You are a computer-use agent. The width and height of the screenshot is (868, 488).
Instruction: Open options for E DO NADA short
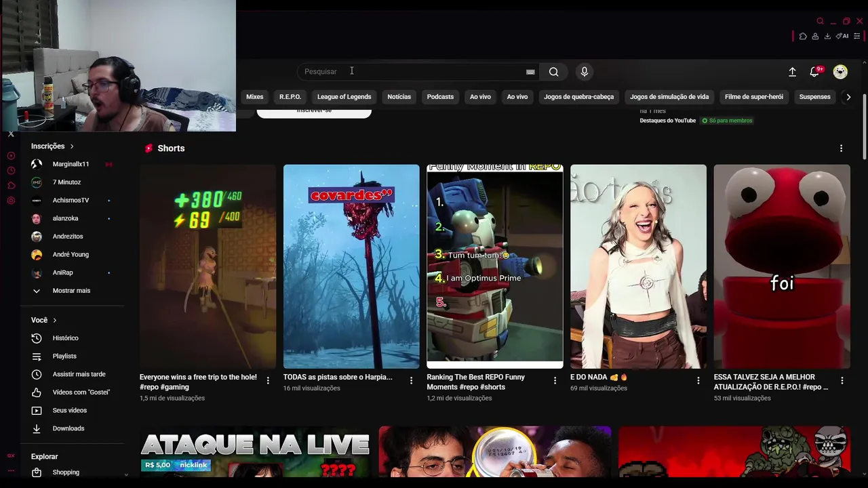[698, 381]
